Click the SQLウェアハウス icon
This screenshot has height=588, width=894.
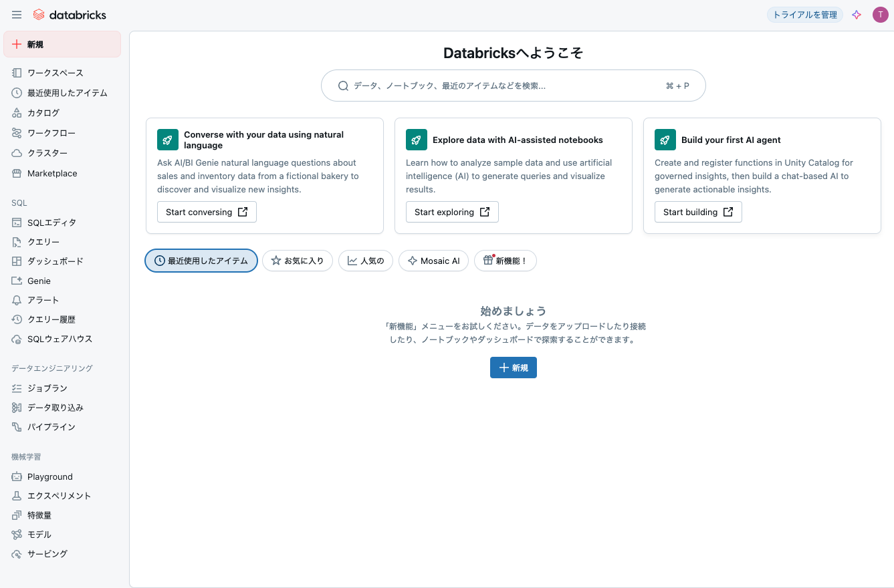coord(17,339)
